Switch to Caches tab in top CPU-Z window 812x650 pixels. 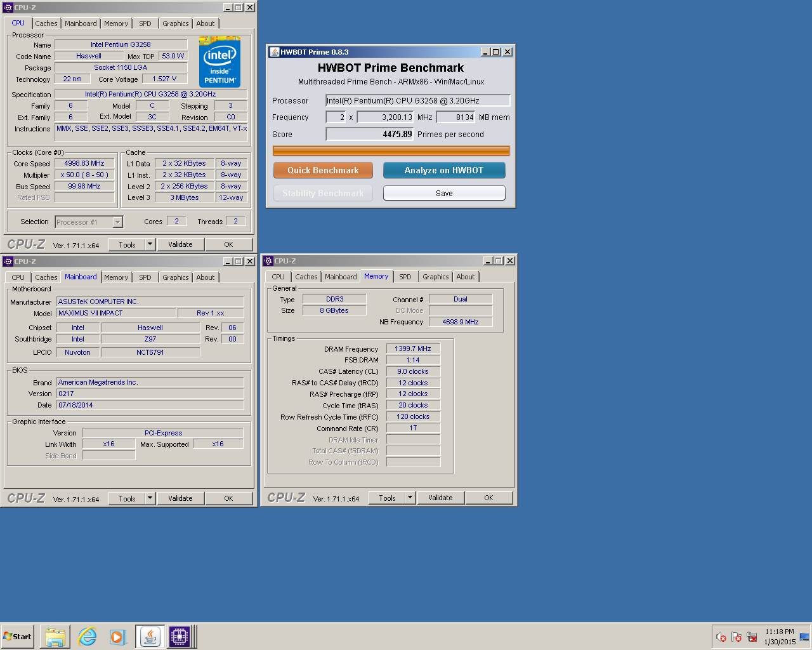[46, 23]
